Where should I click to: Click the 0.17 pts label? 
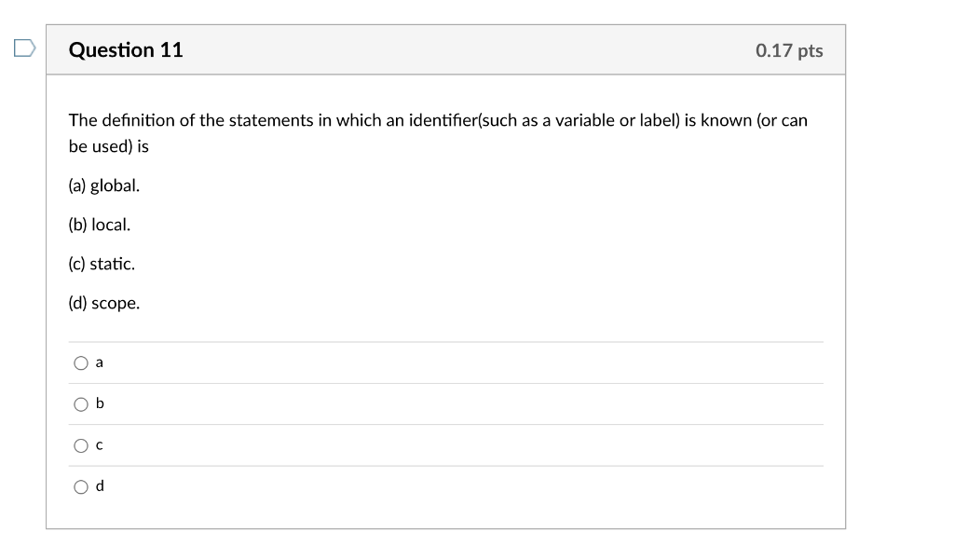[789, 51]
